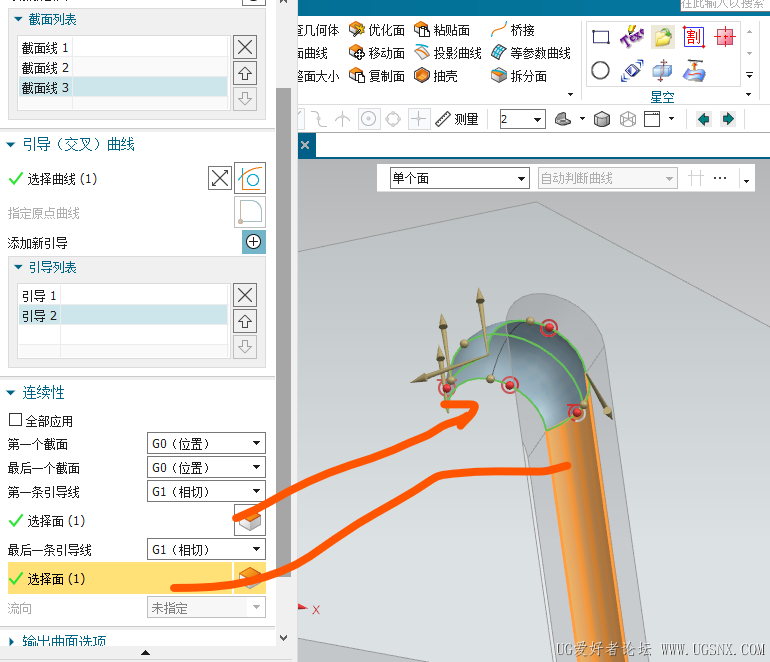This screenshot has height=662, width=770.
Task: Click the 投影曲线 tool
Action: click(448, 53)
